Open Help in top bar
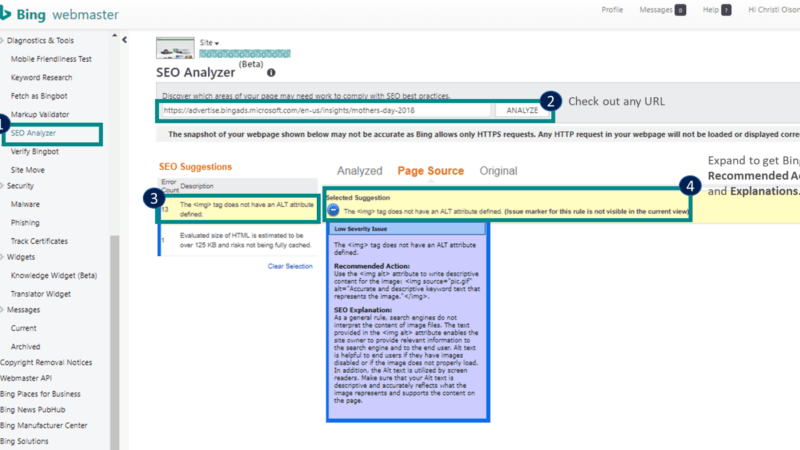 710,10
